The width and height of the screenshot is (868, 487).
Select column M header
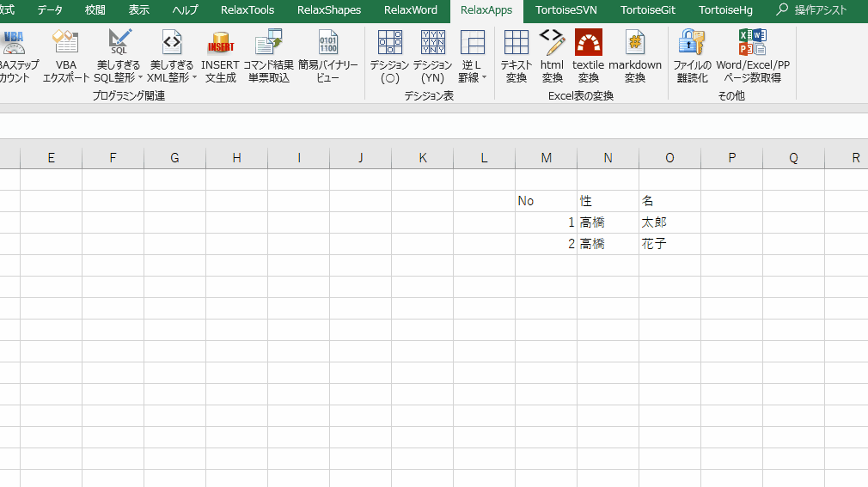pos(547,158)
